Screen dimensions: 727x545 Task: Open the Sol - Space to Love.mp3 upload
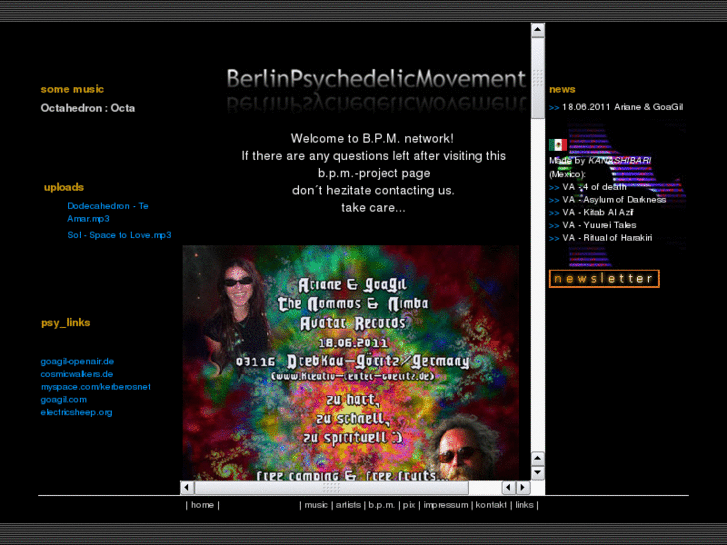(x=119, y=235)
